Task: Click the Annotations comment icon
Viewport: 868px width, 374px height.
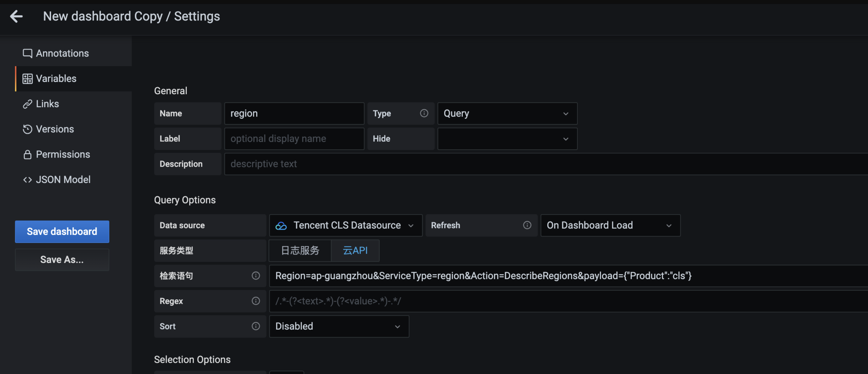Action: (27, 53)
